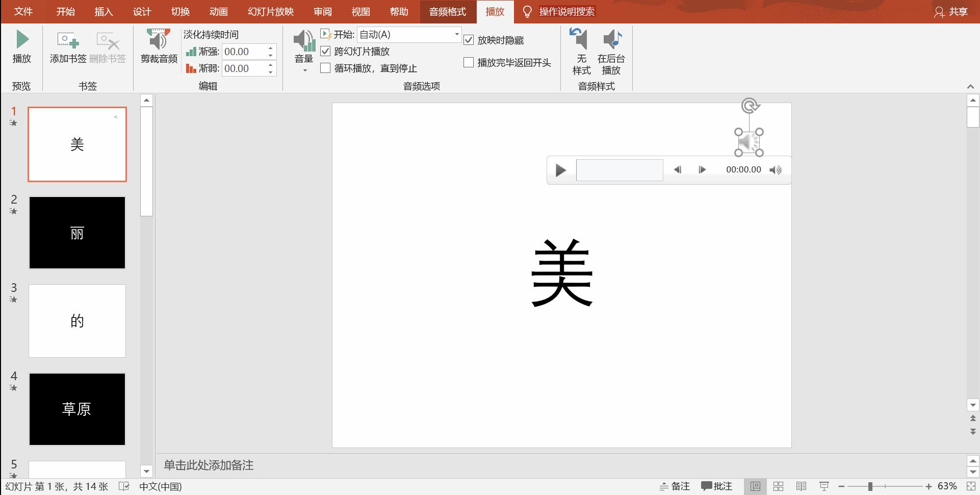This screenshot has width=980, height=495.
Task: Collapse the ribbon with the chevron
Action: [970, 86]
